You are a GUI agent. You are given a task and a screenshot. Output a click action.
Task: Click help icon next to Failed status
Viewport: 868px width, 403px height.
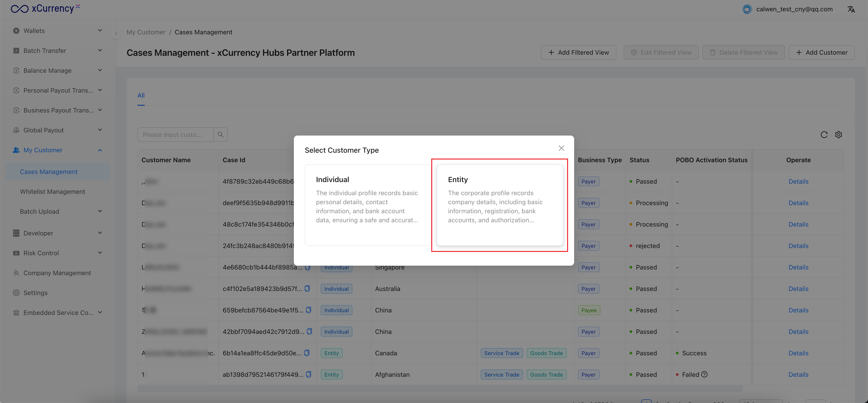click(x=704, y=374)
